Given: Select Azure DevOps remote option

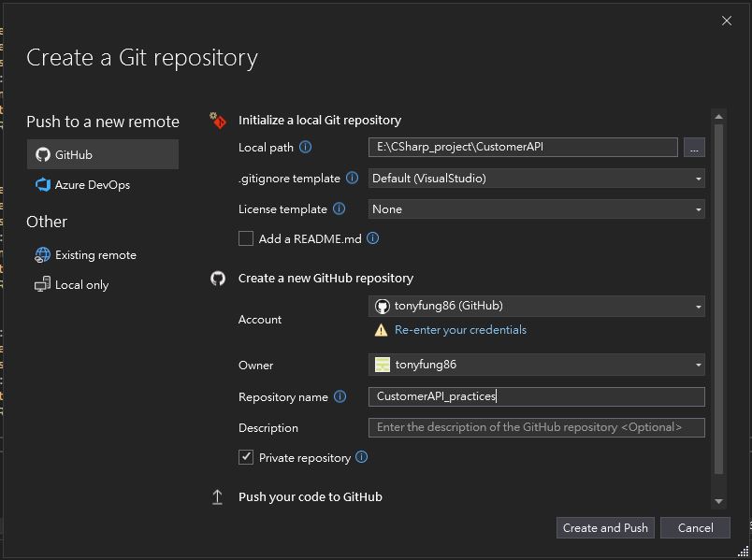Looking at the screenshot, I should point(92,185).
